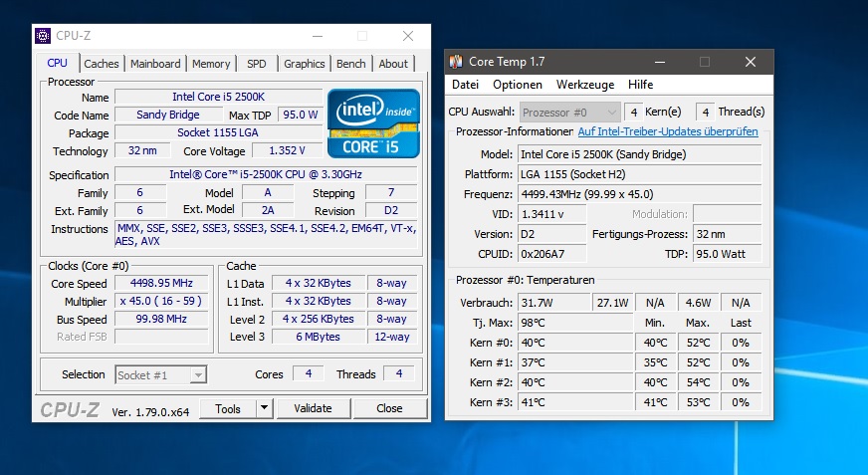Click the Close button in CPU-Z
868x475 pixels.
(x=390, y=408)
